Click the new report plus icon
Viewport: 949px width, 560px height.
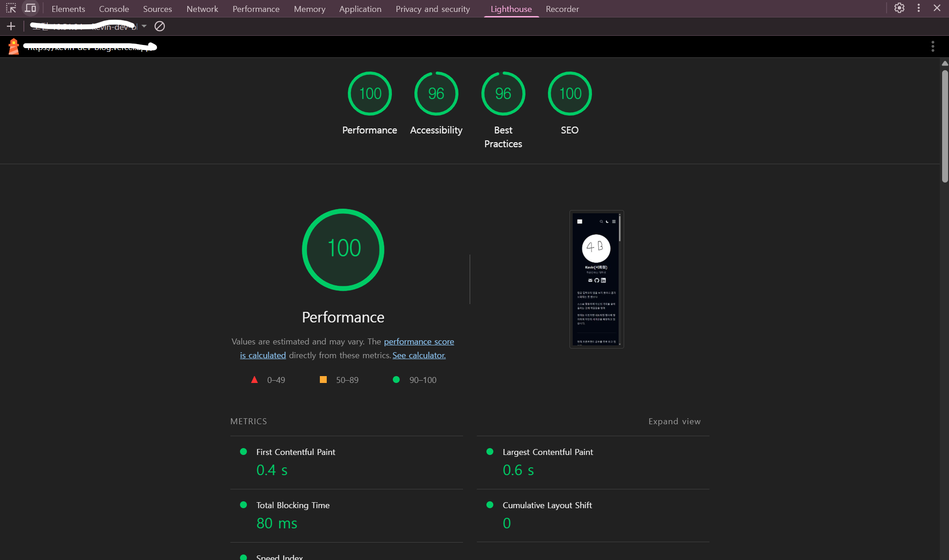[x=11, y=27]
